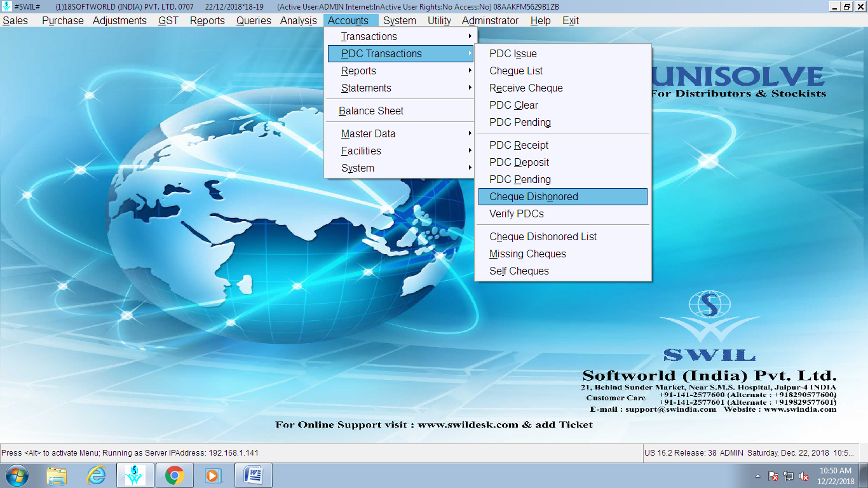Open the Help menu
This screenshot has height=488, width=868.
(x=541, y=20)
